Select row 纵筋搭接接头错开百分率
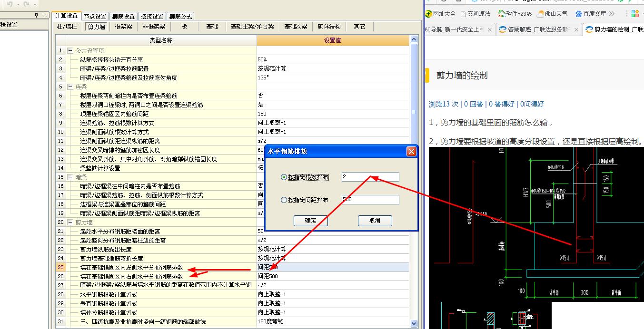644x329 pixels. pos(232,59)
